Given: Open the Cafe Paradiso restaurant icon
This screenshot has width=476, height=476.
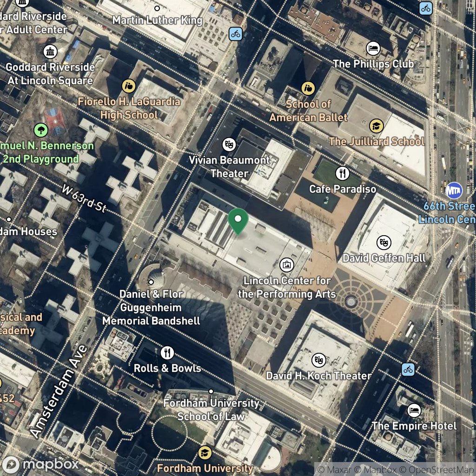Looking at the screenshot, I should tap(343, 173).
